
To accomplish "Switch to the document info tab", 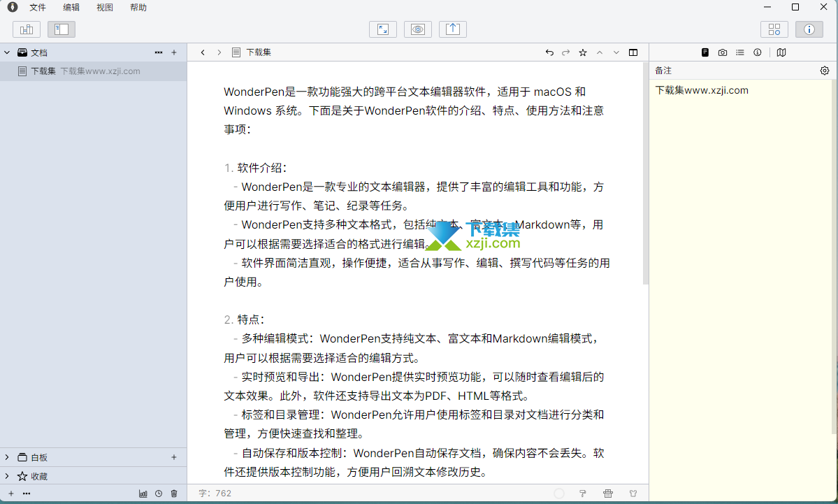I will [758, 52].
